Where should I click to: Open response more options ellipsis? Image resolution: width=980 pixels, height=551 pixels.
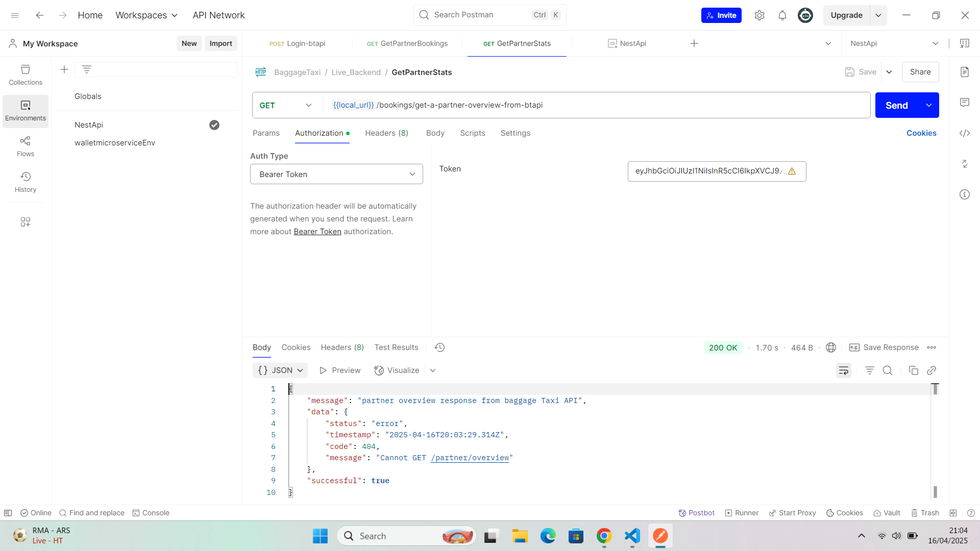(932, 347)
